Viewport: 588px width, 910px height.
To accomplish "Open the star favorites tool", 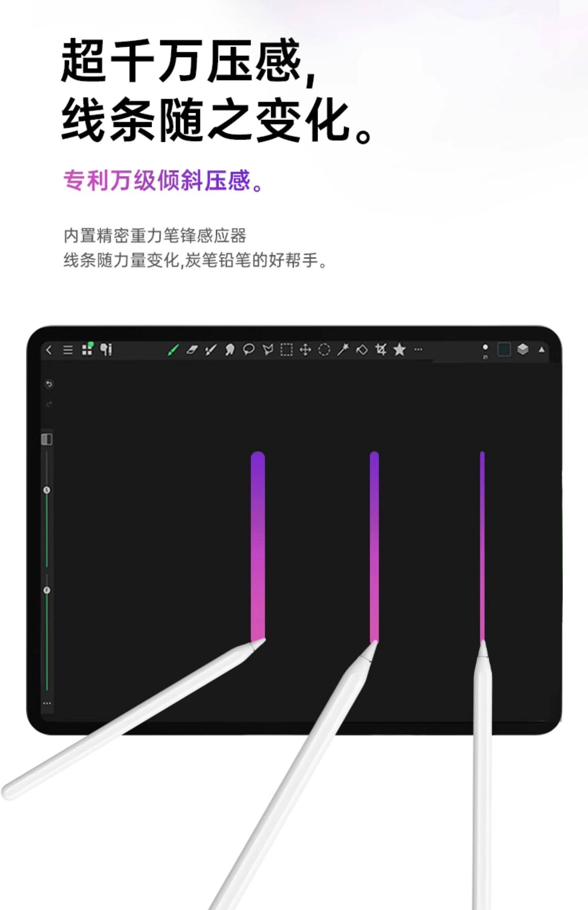I will point(399,349).
